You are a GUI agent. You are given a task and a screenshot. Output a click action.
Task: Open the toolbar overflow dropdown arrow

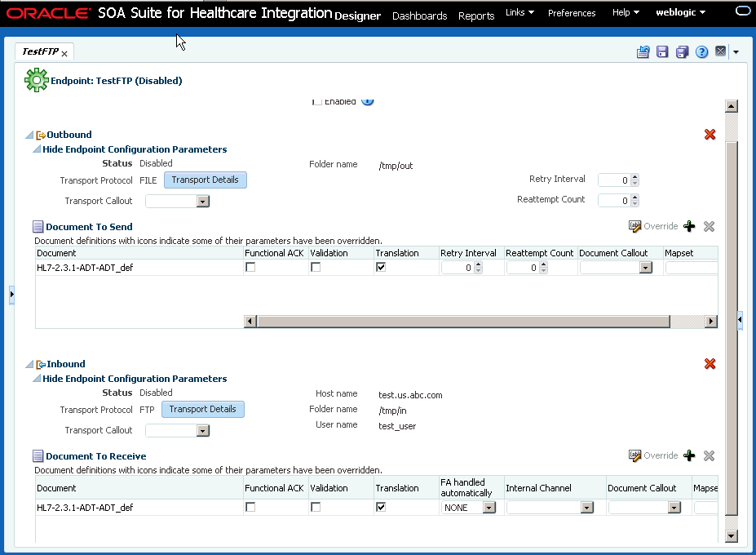pyautogui.click(x=736, y=51)
